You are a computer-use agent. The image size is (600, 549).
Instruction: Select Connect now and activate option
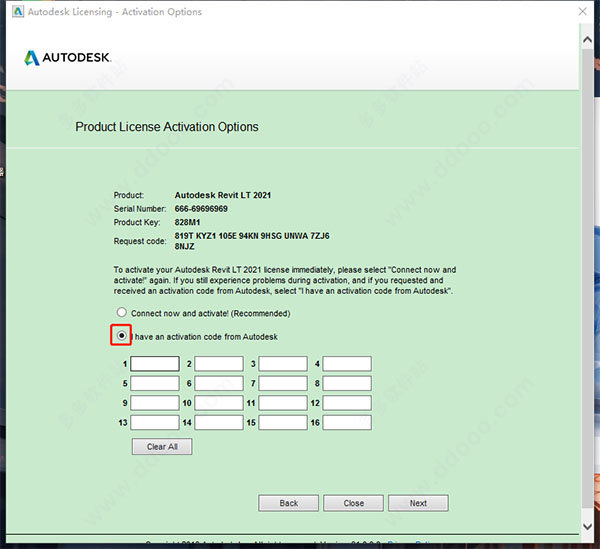click(122, 313)
